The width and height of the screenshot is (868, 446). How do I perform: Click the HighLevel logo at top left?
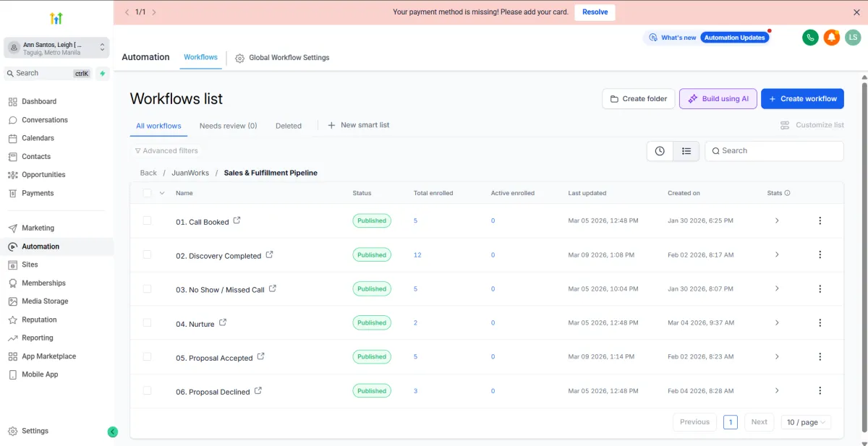[56, 18]
